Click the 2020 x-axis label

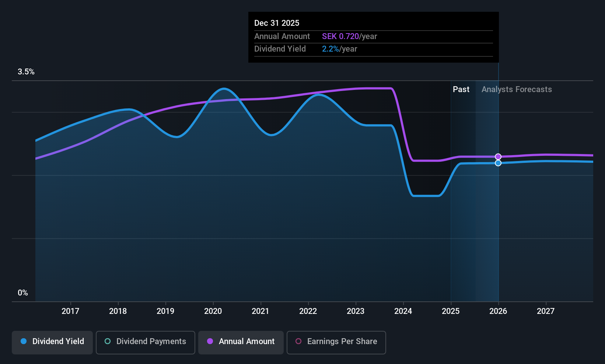[213, 311]
